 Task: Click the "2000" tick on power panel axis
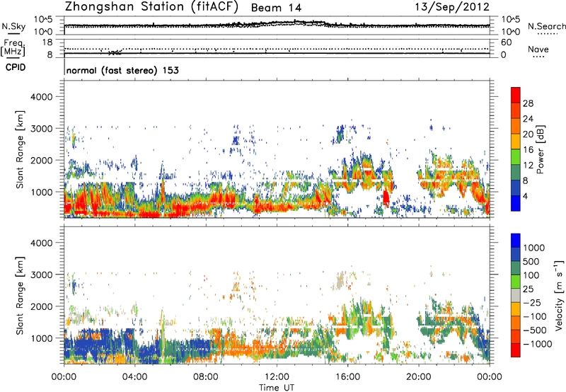(x=41, y=161)
